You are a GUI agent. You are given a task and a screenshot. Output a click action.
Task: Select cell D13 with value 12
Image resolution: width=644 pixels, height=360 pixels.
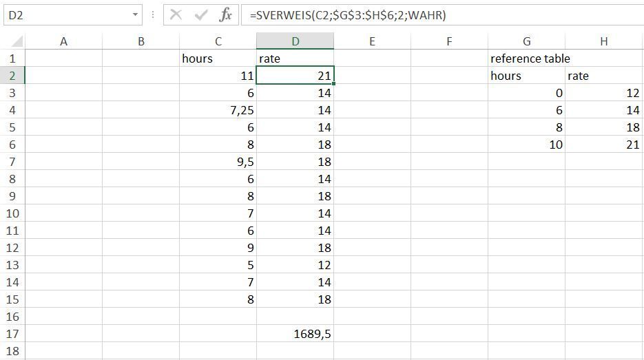tap(295, 265)
